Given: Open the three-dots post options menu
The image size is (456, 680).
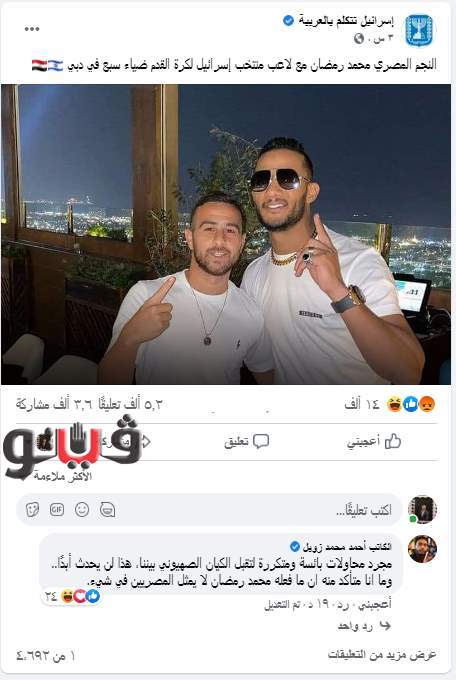Looking at the screenshot, I should click(32, 29).
